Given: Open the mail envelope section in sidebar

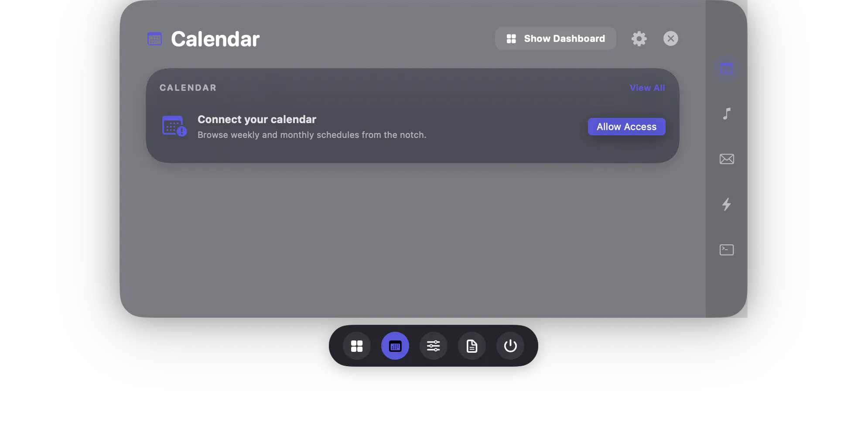Looking at the screenshot, I should pos(727,159).
